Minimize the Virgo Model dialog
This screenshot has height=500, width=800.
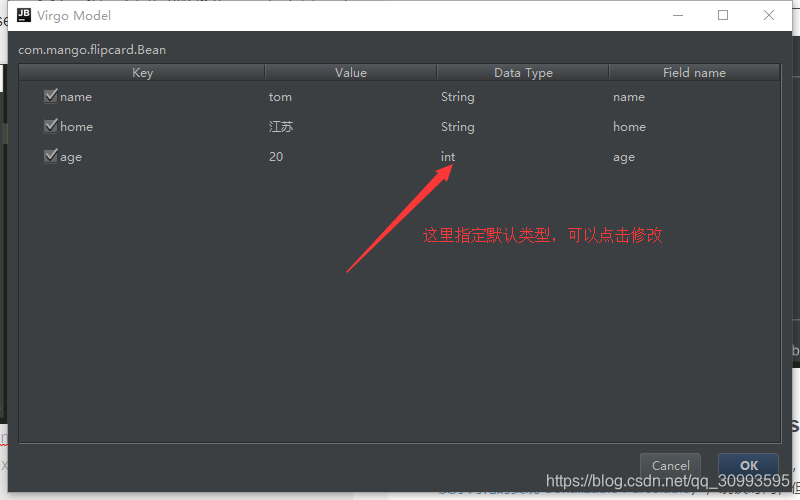tap(678, 15)
